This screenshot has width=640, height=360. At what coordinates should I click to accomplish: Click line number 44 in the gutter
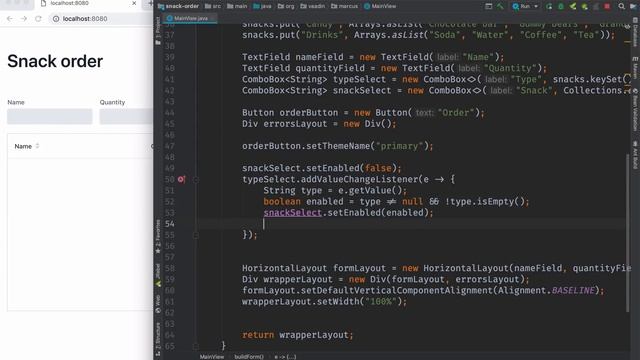point(169,113)
